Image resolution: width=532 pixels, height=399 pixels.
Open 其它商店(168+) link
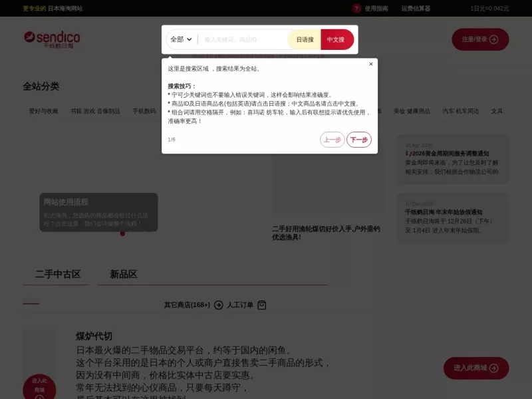(187, 305)
